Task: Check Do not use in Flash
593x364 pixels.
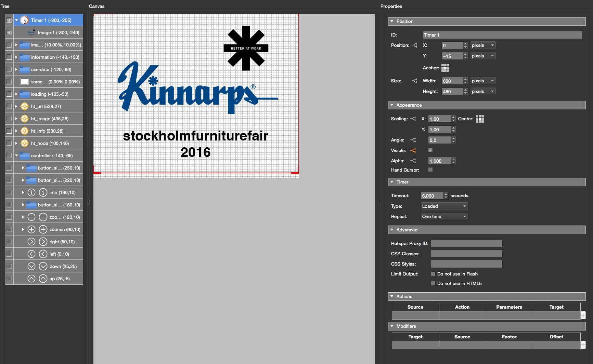Action: [433, 274]
